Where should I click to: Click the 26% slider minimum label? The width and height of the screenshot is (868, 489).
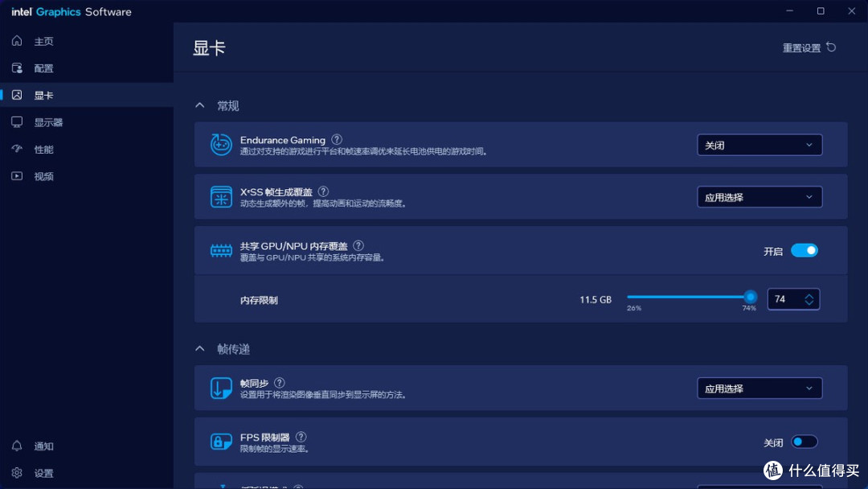tap(634, 309)
